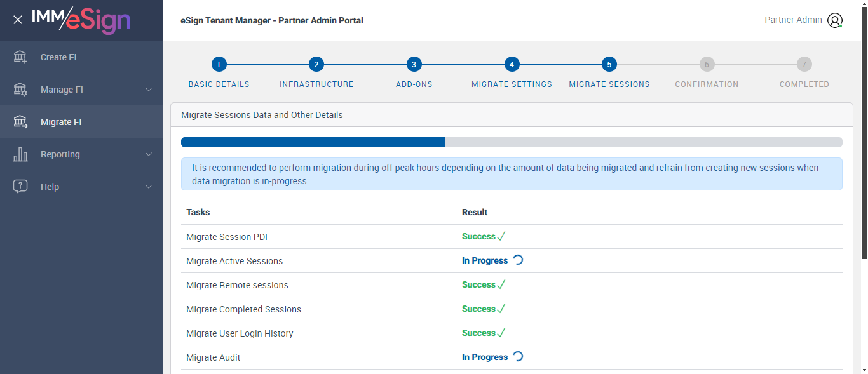Click the IMM eSign logo
The width and height of the screenshot is (868, 374).
tap(81, 20)
